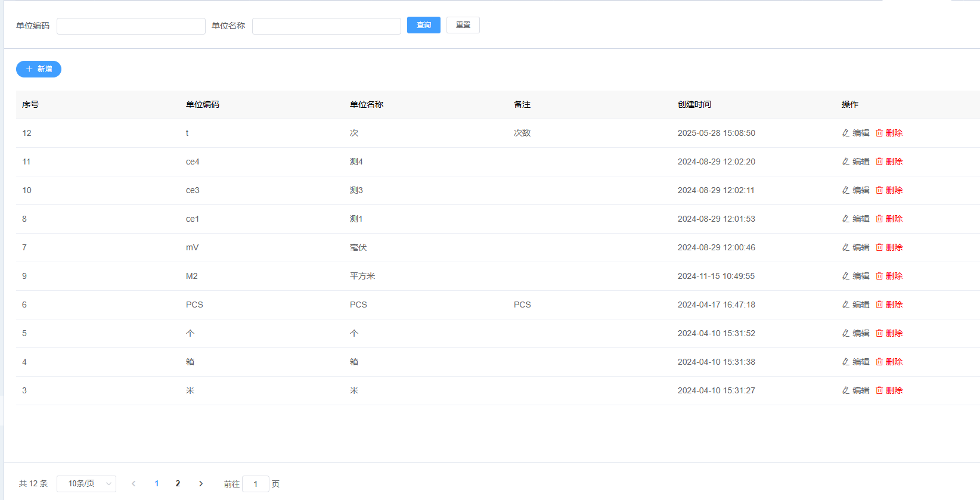Focus the 单位名称 search input

(x=327, y=26)
